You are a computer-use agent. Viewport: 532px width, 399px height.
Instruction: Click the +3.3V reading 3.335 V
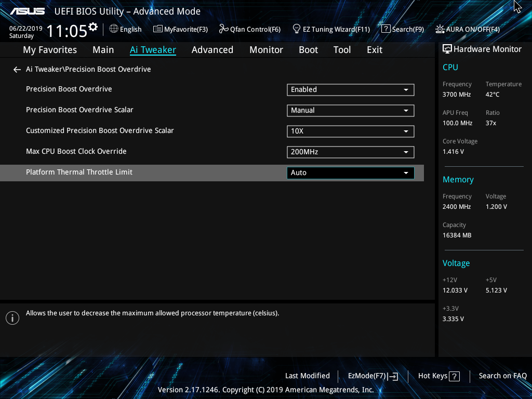[x=453, y=319]
